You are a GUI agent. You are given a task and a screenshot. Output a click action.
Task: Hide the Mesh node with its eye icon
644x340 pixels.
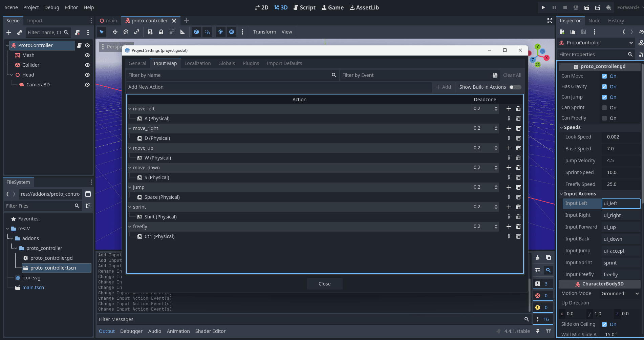(x=87, y=55)
